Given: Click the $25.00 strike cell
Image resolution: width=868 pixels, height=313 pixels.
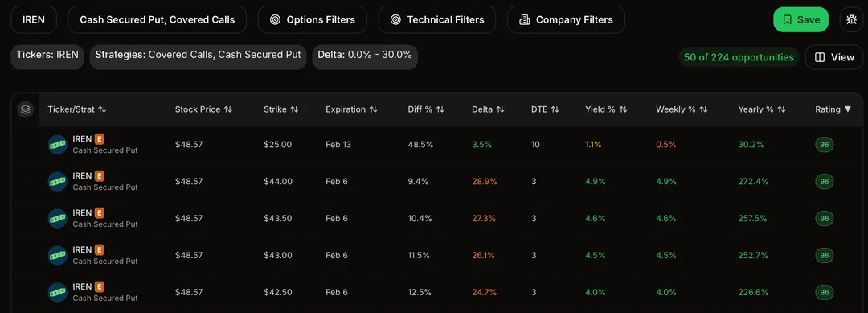Looking at the screenshot, I should tap(277, 145).
